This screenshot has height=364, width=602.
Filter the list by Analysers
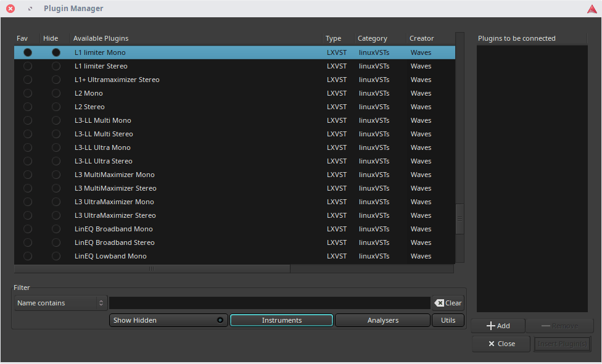click(x=383, y=320)
